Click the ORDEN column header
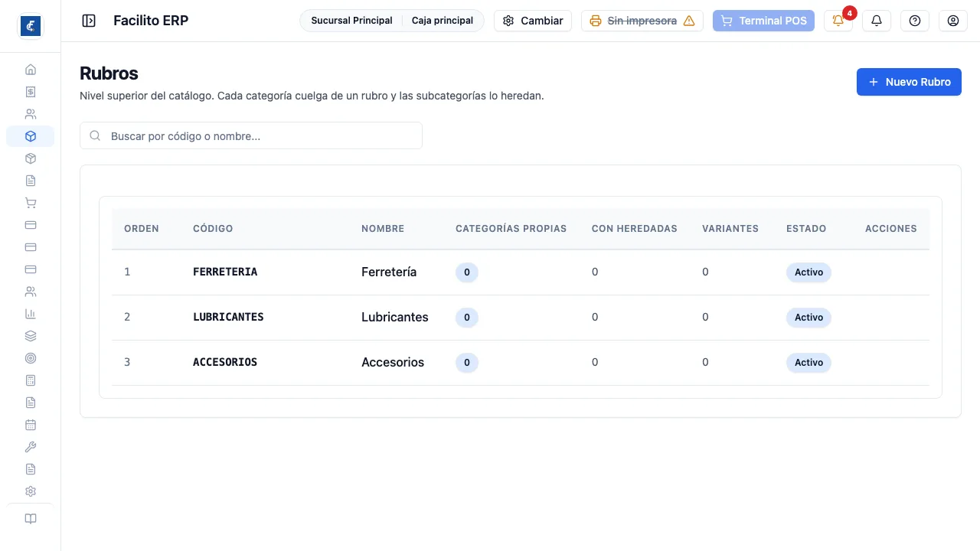The image size is (980, 551). 142,228
